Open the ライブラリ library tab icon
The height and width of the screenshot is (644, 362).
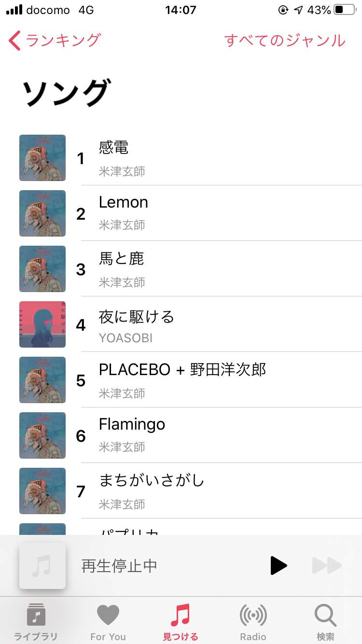[36, 615]
